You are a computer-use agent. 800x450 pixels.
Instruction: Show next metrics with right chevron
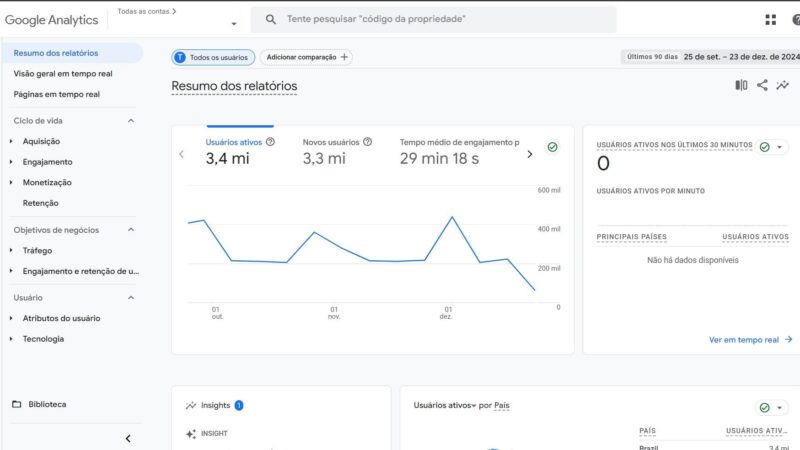[x=530, y=154]
